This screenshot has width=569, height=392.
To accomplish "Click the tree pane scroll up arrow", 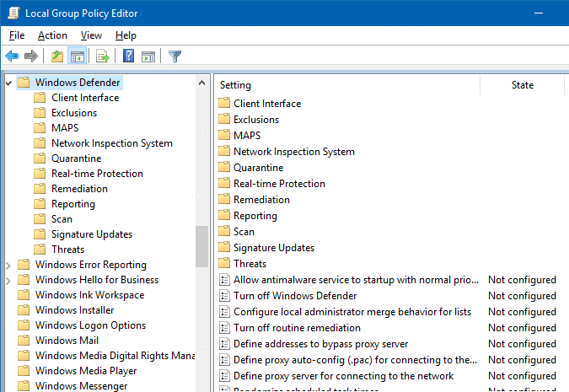I will [x=201, y=83].
